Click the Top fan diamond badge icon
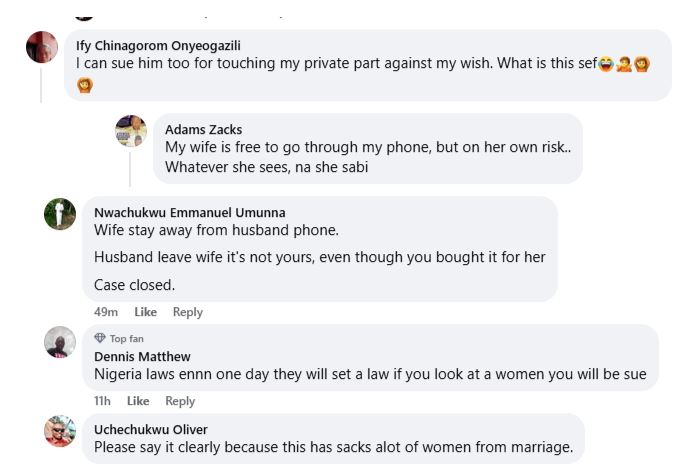This screenshot has height=464, width=681. (x=100, y=339)
